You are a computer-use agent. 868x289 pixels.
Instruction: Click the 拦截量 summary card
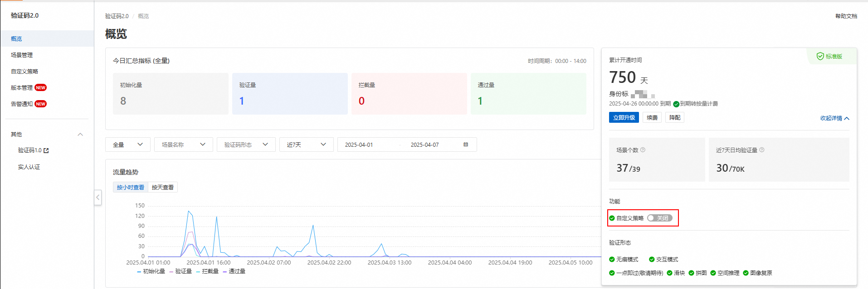(x=409, y=94)
